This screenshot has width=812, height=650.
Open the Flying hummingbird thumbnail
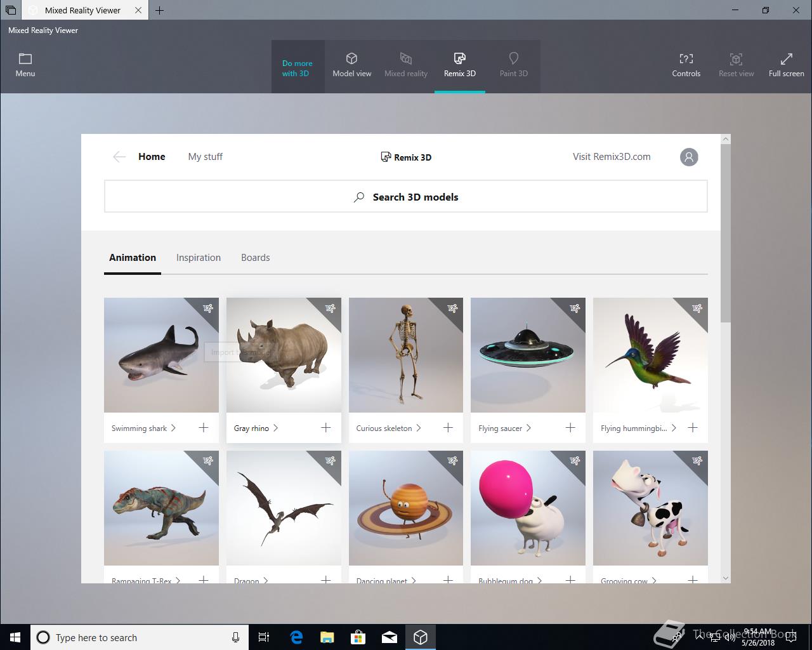coord(650,355)
